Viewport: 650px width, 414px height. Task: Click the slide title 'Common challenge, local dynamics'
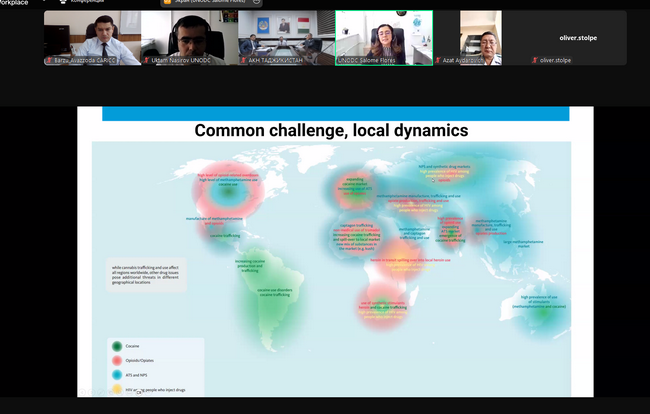(x=331, y=130)
